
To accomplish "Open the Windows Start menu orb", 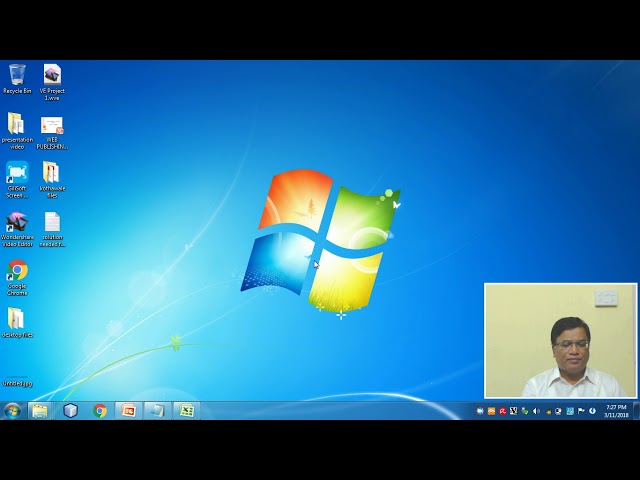I will [x=12, y=411].
